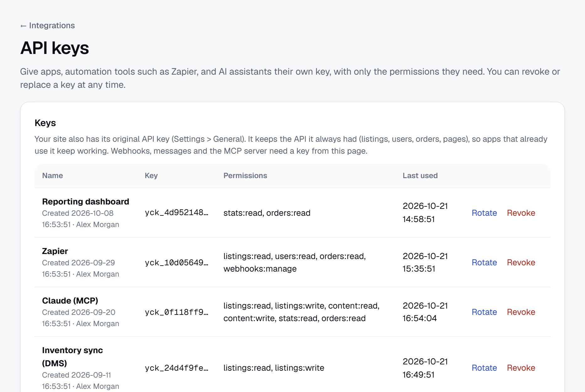Click last used 2026-10-21 16:54:04
This screenshot has height=392, width=585.
pos(425,312)
